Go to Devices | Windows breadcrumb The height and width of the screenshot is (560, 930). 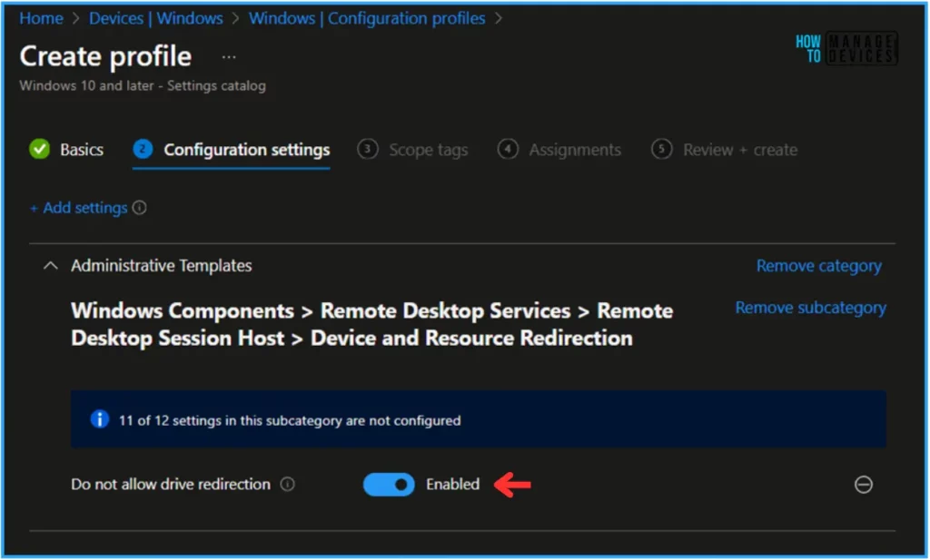coord(156,18)
